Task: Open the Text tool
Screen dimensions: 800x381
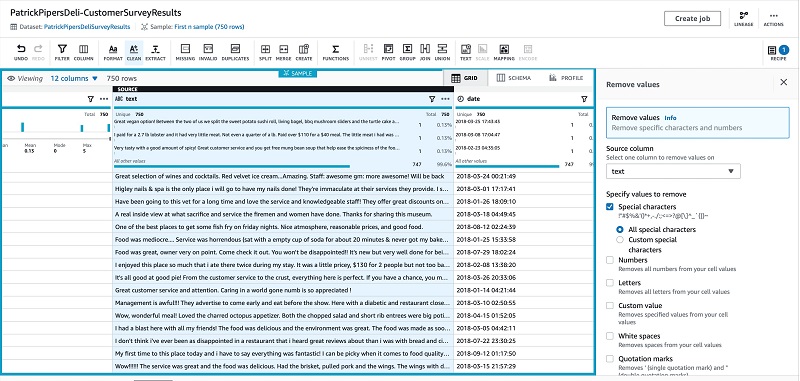Action: pyautogui.click(x=466, y=52)
